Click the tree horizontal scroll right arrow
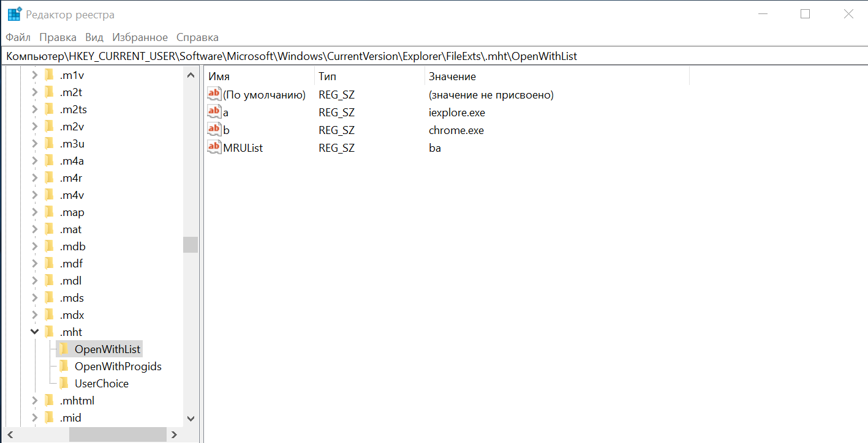 174,434
